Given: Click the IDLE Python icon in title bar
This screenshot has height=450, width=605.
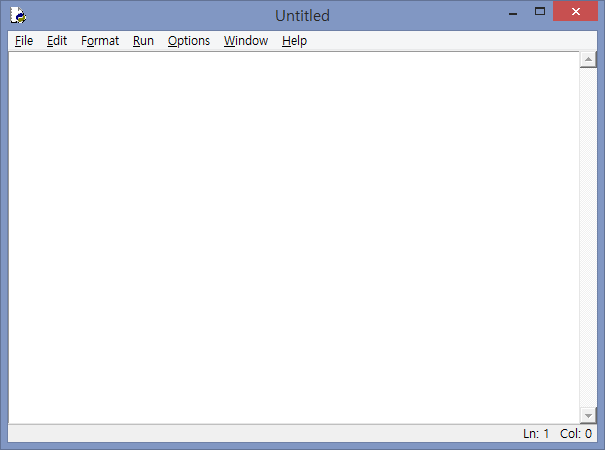Looking at the screenshot, I should (18, 15).
